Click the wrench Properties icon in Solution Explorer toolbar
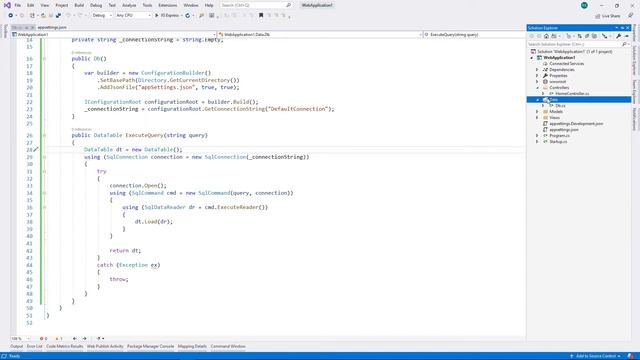Viewport: 640px width, 360px height. (619, 36)
